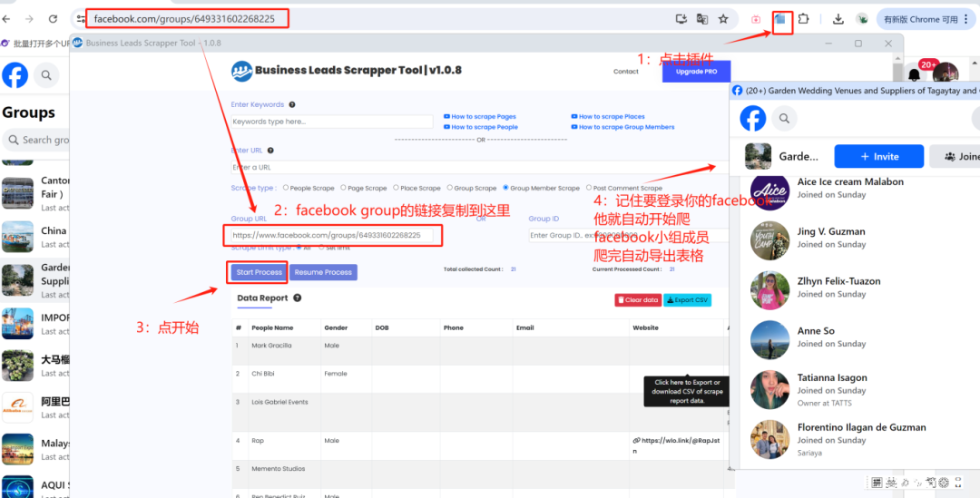Image resolution: width=980 pixels, height=498 pixels.
Task: Click the Group ID input field
Action: point(628,236)
